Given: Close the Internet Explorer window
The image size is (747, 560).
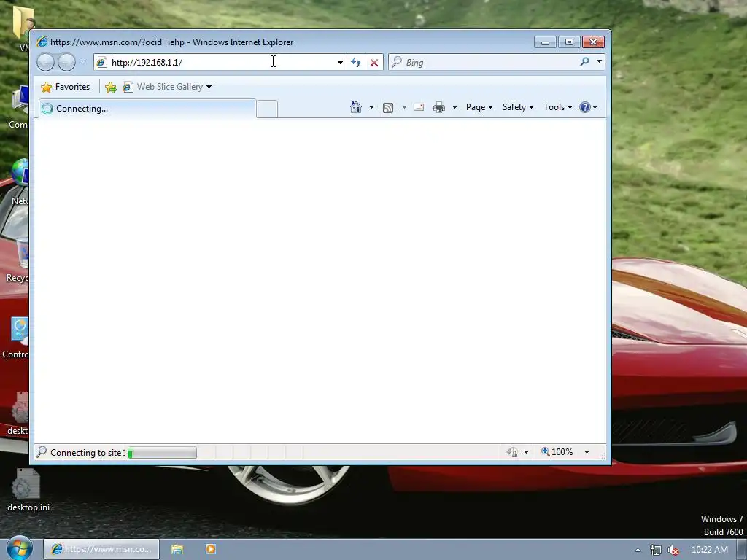Looking at the screenshot, I should 594,42.
